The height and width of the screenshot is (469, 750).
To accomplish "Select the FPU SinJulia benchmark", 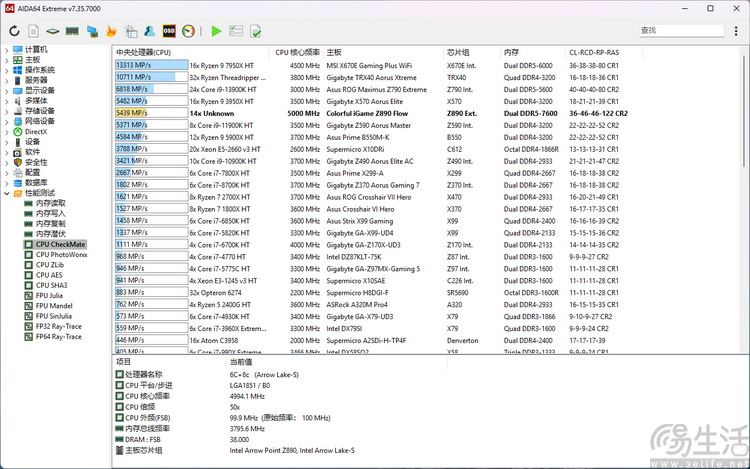I will point(54,316).
